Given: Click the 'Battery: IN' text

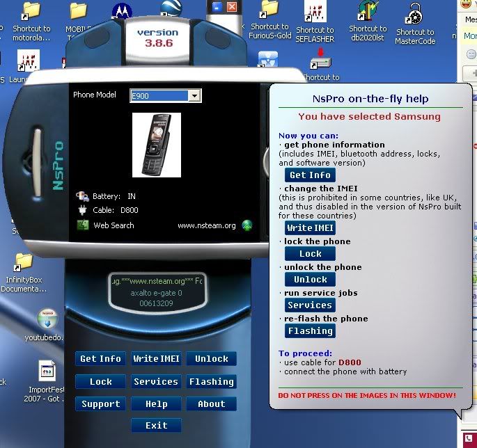Looking at the screenshot, I should point(114,196).
